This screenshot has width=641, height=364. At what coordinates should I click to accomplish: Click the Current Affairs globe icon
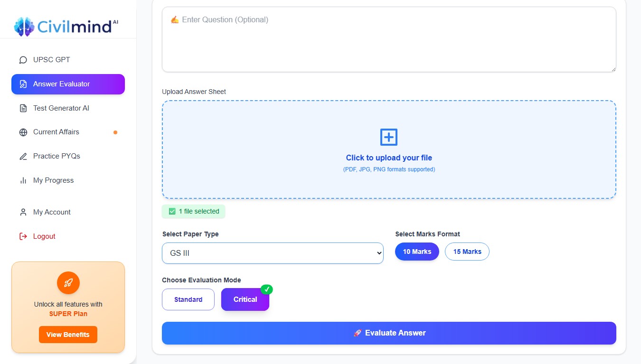[x=23, y=132]
